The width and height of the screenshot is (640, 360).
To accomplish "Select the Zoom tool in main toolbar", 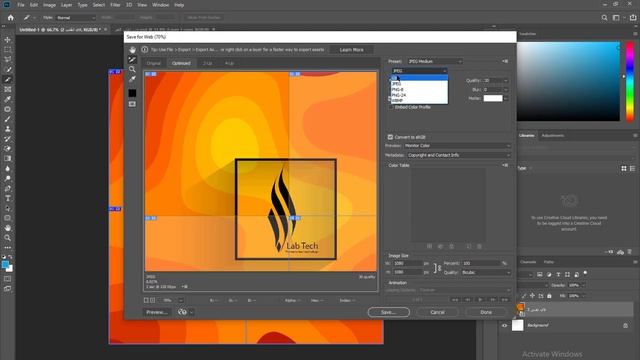I will 7,238.
